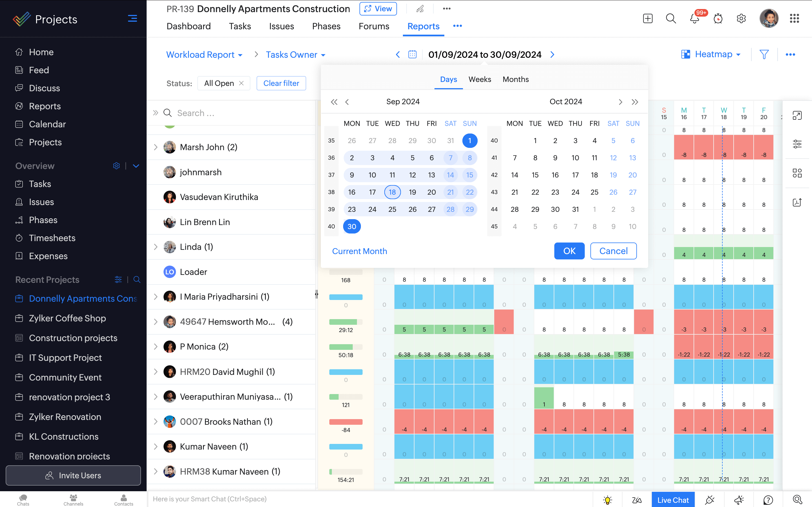This screenshot has height=507, width=812.
Task: Click the Current Month link
Action: coord(359,251)
